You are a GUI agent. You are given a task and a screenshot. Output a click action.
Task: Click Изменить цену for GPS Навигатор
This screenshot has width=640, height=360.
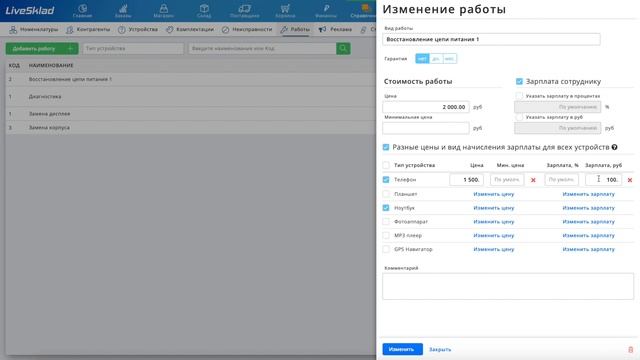pyautogui.click(x=493, y=249)
